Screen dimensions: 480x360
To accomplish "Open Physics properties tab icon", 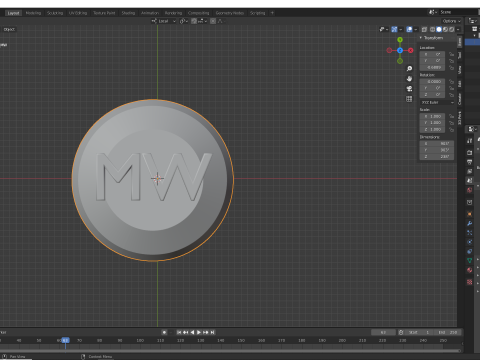I will click(469, 242).
